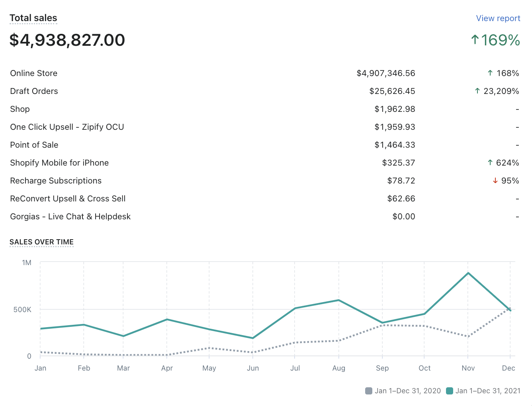Screen dimensions: 532x406
Task: Click the Point of Sale row
Action: pyautogui.click(x=34, y=145)
